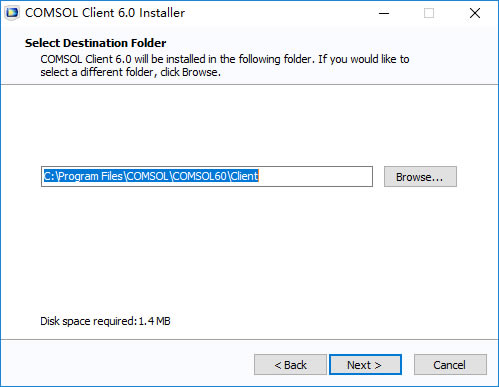
Task: Click the 1.4 MB disk space value
Action: click(x=154, y=321)
